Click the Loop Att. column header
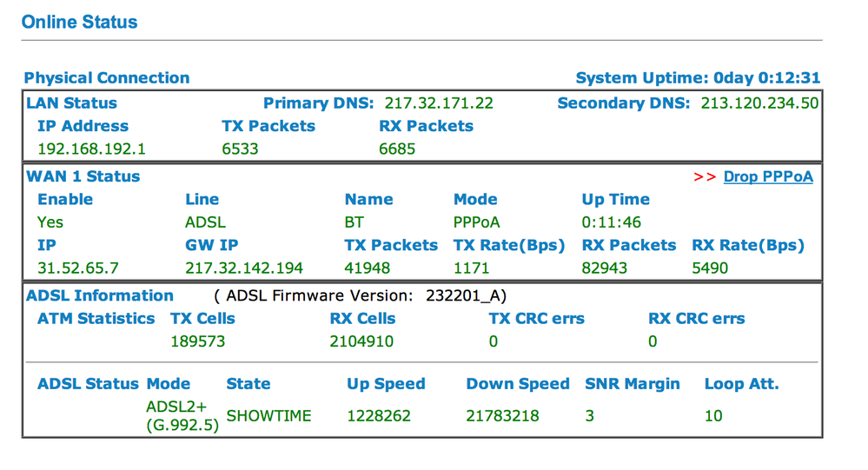The image size is (868, 470). point(742,384)
